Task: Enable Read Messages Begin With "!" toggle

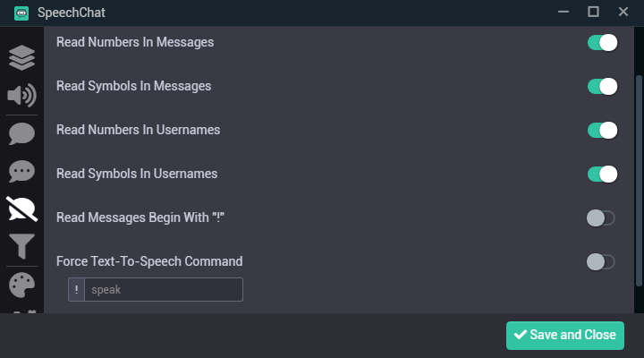Action: coord(600,217)
